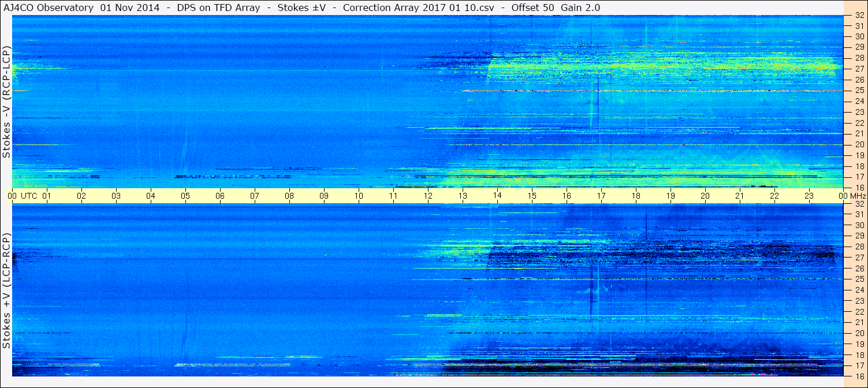The width and height of the screenshot is (868, 388).
Task: Click the "00 UTC" time axis start label
Action: click(23, 196)
